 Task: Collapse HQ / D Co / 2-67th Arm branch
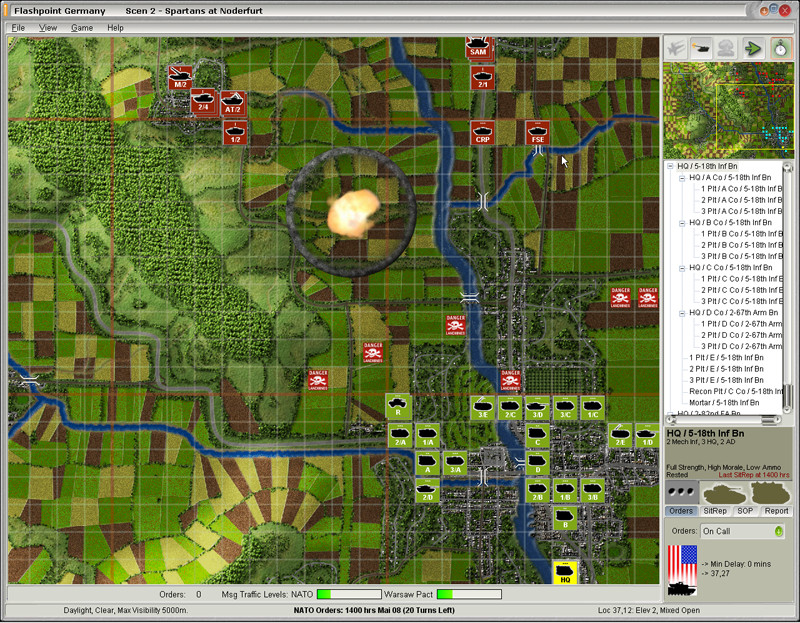[683, 313]
